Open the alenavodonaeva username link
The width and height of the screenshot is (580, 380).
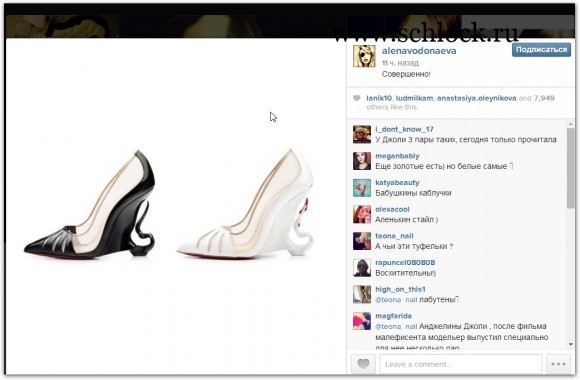coord(419,51)
